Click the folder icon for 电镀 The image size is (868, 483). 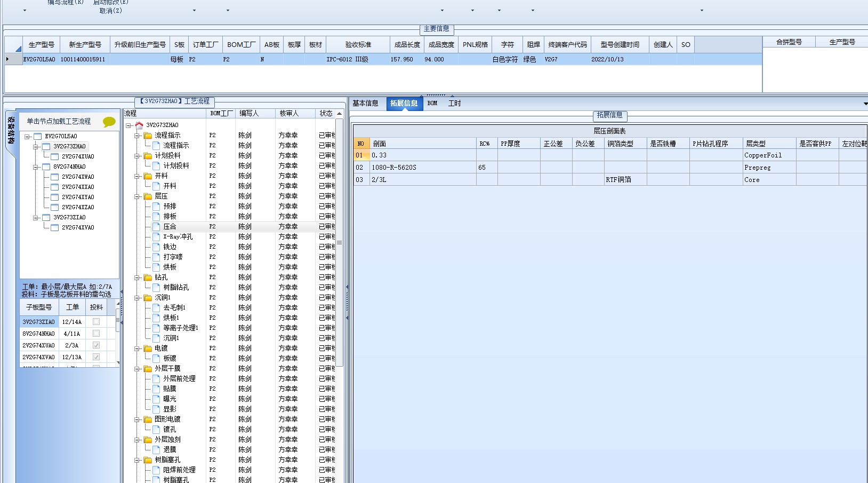coord(148,349)
